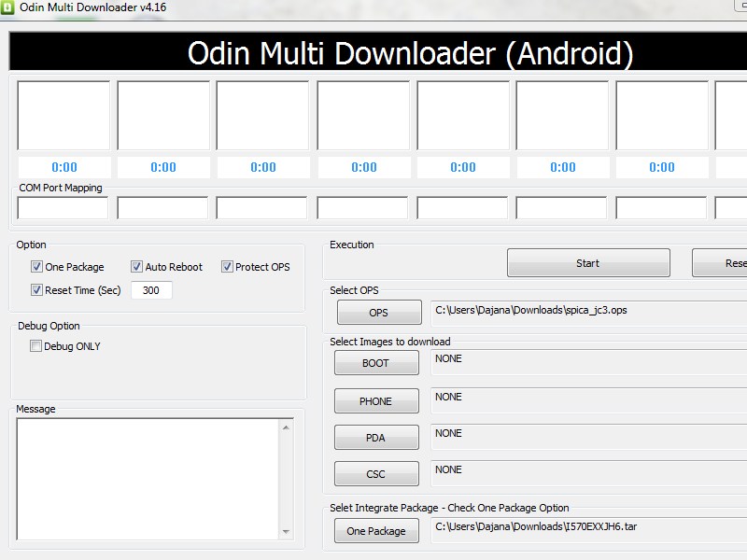Click the fifth COM Port Mapping field
747x560 pixels.
[x=462, y=208]
